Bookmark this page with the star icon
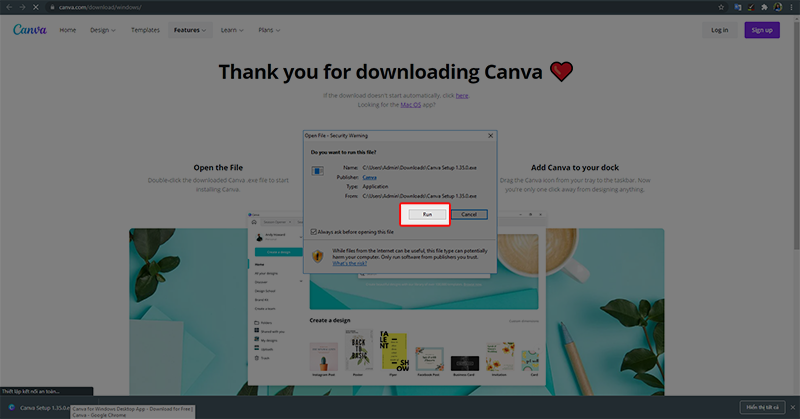 pyautogui.click(x=721, y=7)
